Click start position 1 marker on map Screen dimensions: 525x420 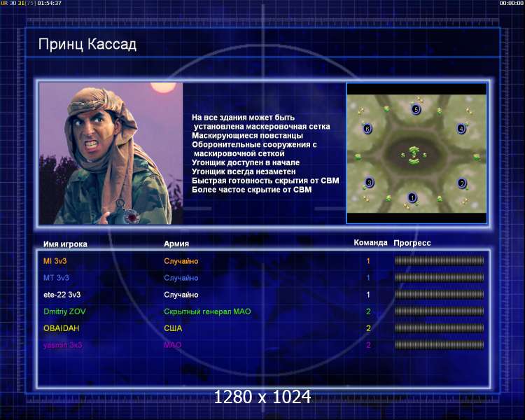point(412,197)
